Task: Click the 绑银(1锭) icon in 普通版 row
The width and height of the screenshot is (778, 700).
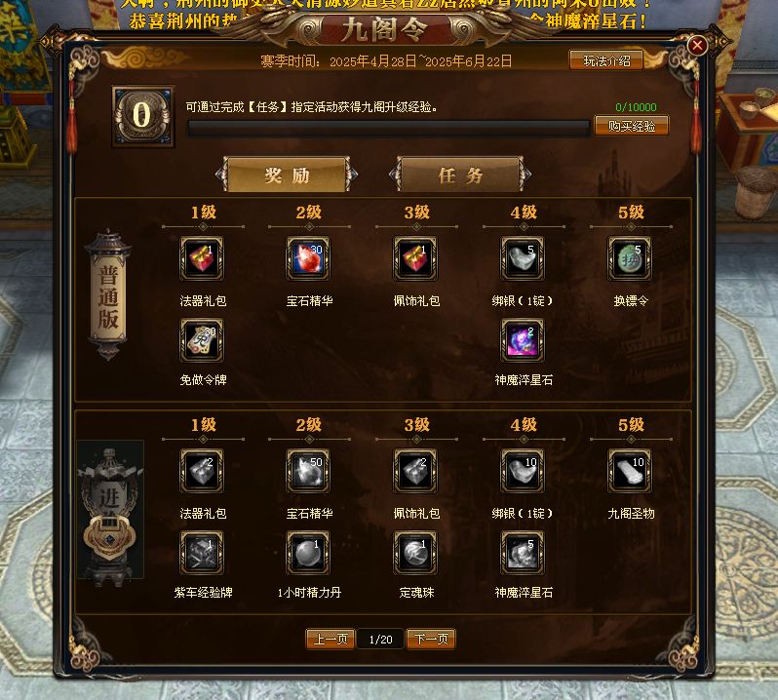Action: pos(523,258)
